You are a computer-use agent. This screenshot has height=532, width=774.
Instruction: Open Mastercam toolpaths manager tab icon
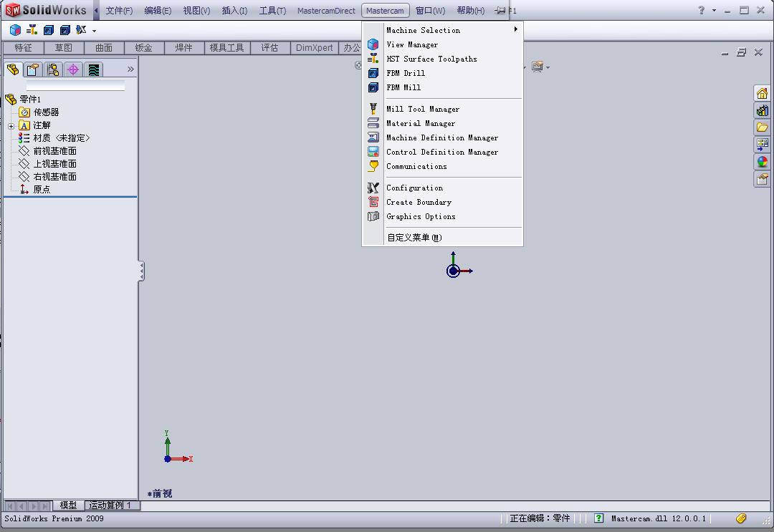pos(93,69)
